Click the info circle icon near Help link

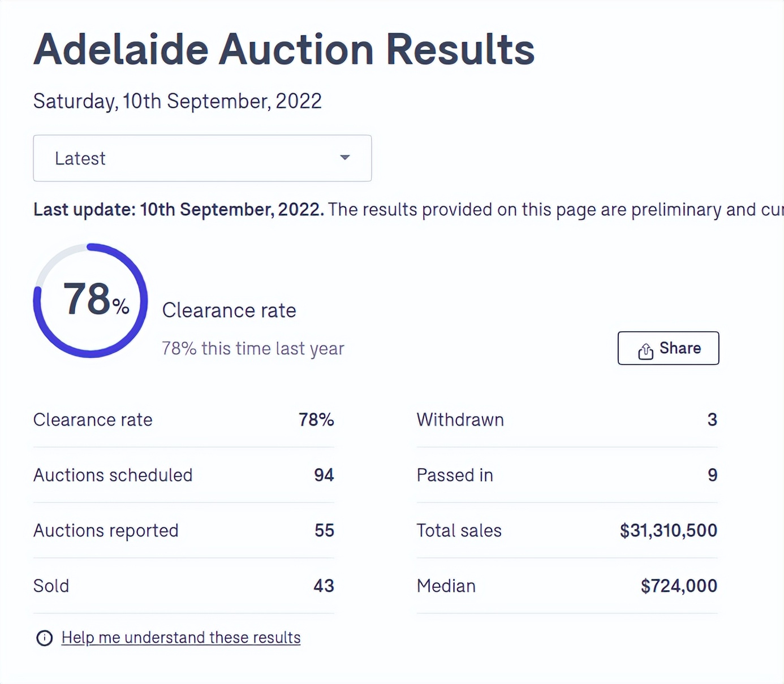click(45, 638)
